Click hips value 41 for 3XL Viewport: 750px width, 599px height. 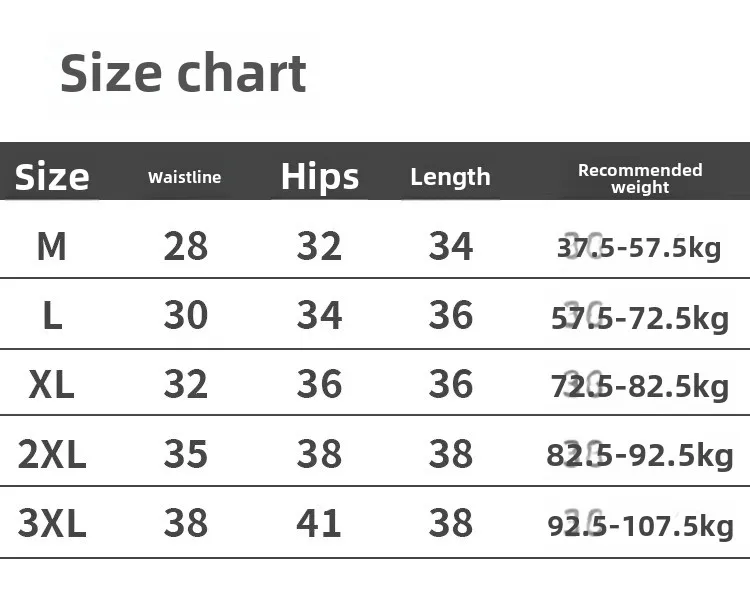click(x=319, y=523)
